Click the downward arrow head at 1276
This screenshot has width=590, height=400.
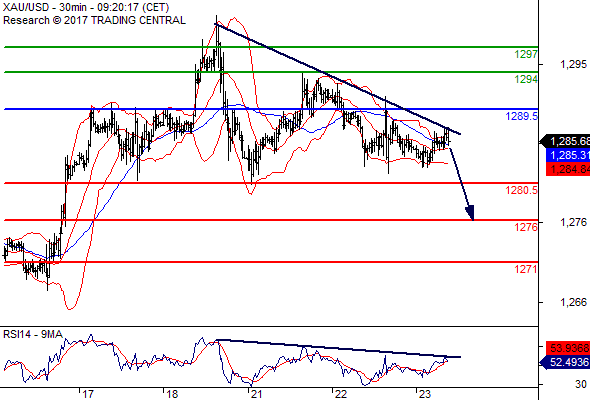(x=470, y=213)
